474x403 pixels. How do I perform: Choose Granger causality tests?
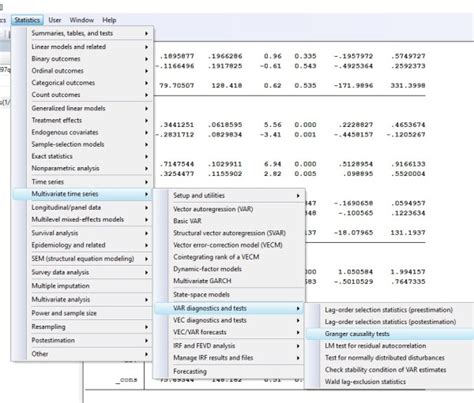tap(390, 334)
